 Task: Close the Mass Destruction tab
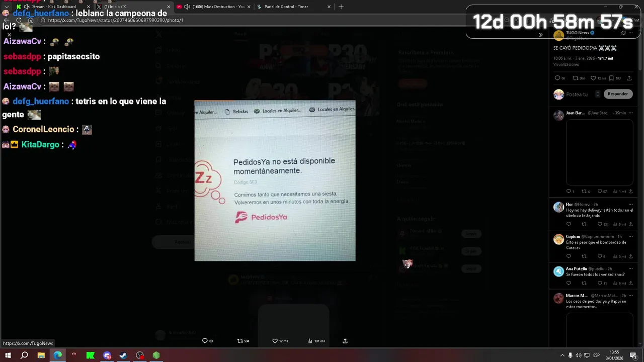[249, 7]
